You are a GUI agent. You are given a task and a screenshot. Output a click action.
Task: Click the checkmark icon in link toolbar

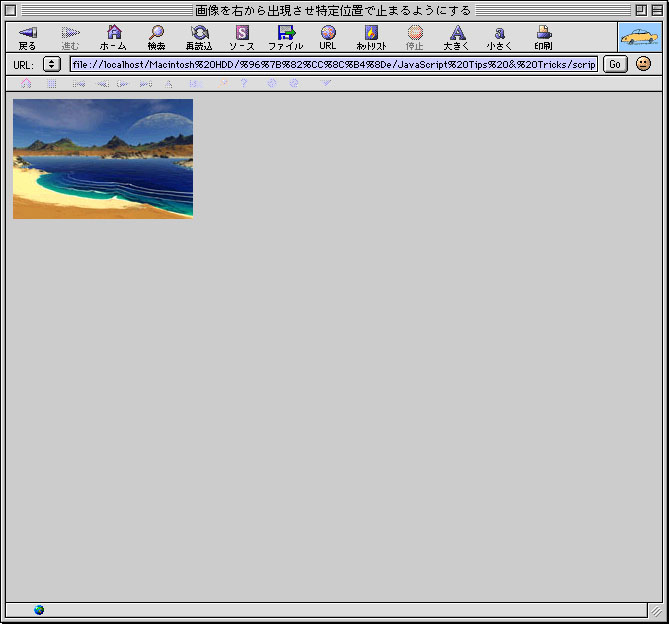[326, 83]
